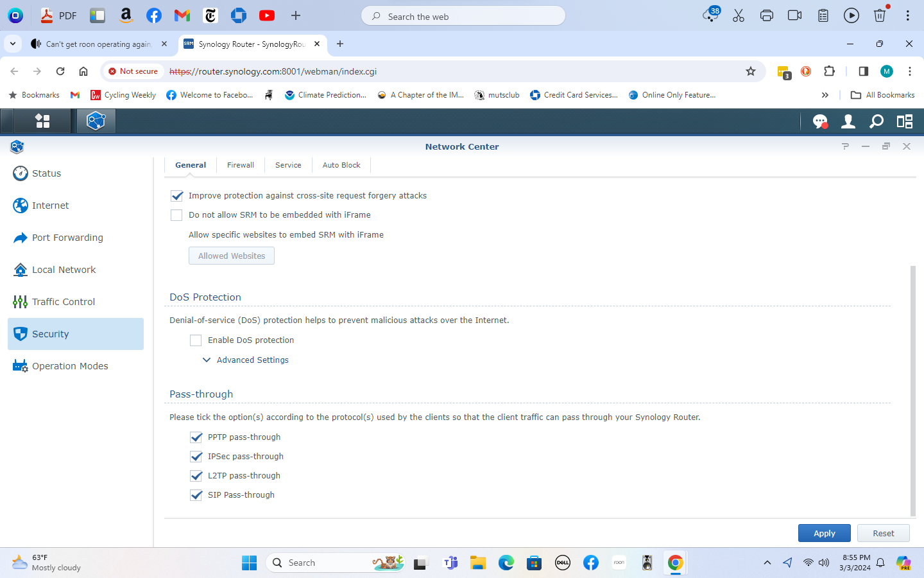This screenshot has width=924, height=578.
Task: Reload the page with the refresh icon
Action: [x=60, y=71]
